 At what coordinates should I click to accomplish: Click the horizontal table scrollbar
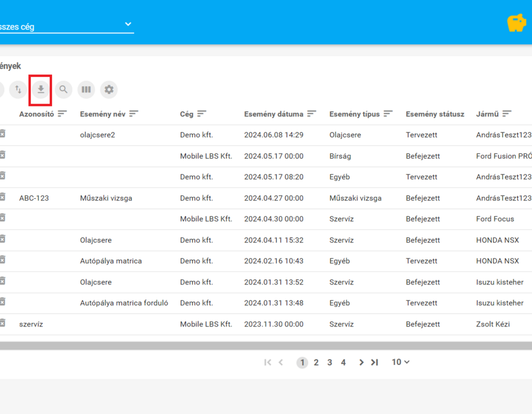[266, 345]
